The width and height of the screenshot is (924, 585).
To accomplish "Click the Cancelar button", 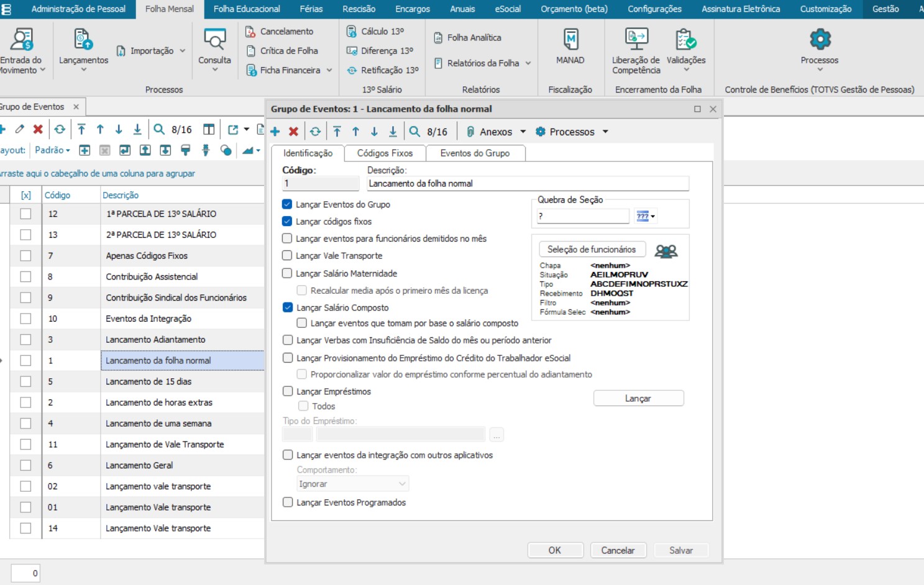I will (x=617, y=550).
